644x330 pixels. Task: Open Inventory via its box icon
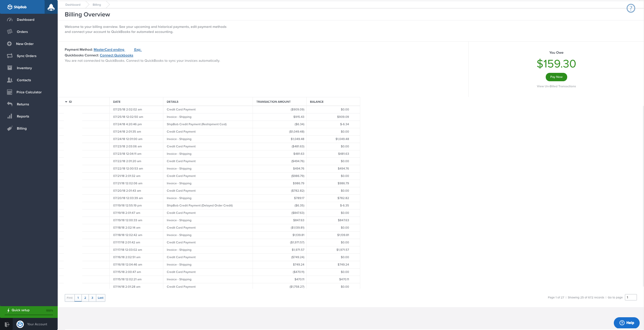pos(10,68)
